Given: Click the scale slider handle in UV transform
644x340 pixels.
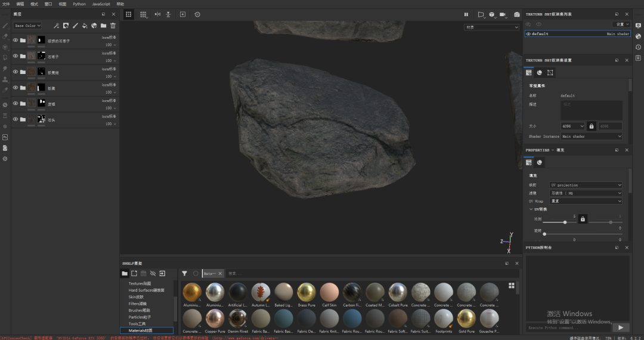Looking at the screenshot, I should click(x=565, y=222).
